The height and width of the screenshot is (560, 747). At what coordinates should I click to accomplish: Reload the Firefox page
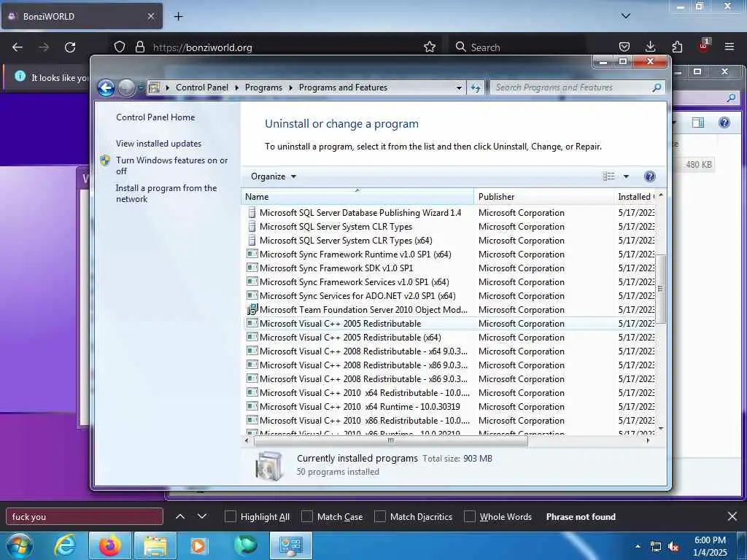click(70, 47)
